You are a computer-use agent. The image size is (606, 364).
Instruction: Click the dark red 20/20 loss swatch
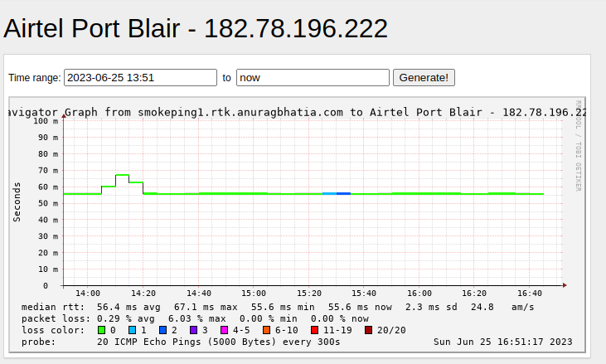(368, 330)
